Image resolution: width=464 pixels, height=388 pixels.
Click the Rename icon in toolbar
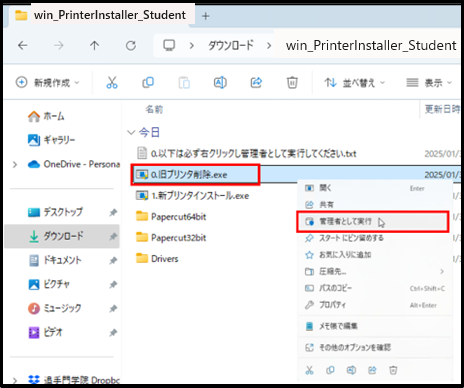coord(220,82)
